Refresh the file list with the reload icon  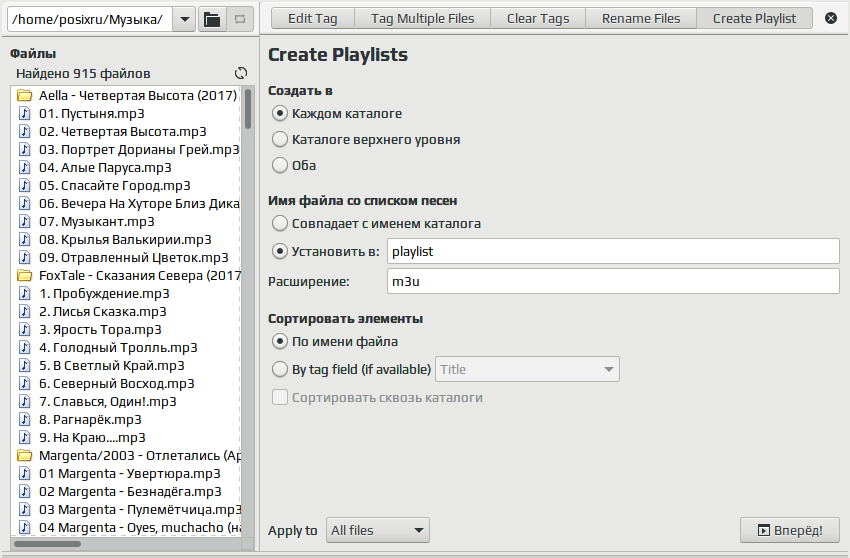tap(241, 73)
